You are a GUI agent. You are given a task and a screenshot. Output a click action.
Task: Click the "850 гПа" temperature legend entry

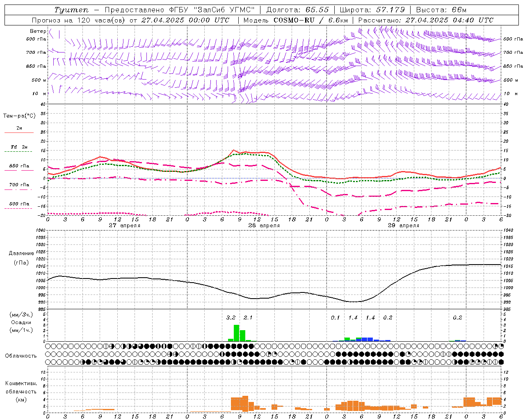pos(19,166)
